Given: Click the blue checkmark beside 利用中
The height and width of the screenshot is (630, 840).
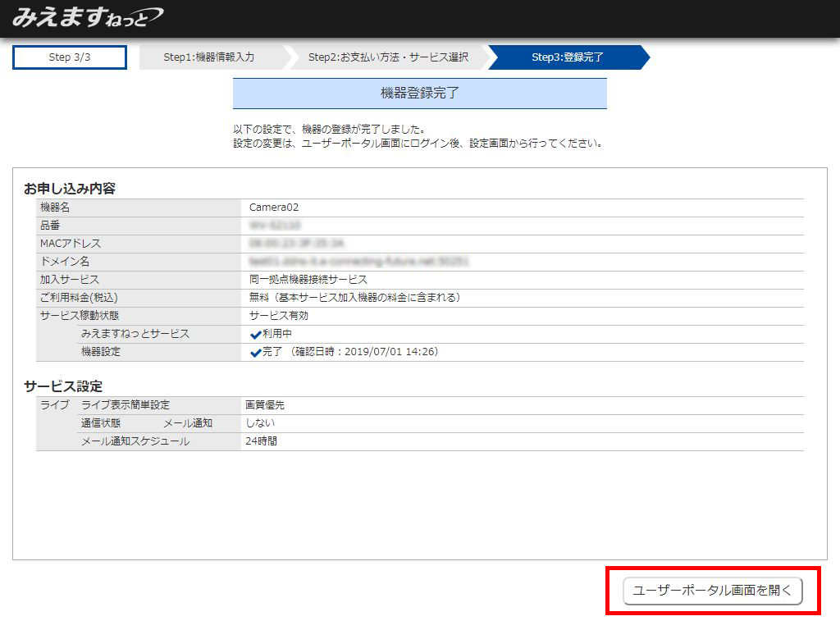Looking at the screenshot, I should 255,335.
